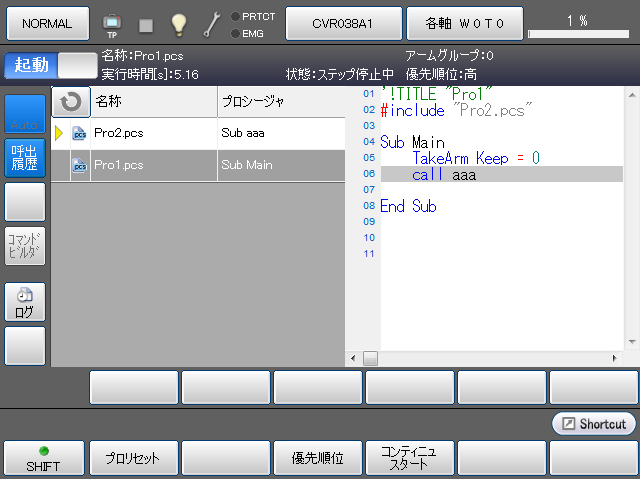640x479 pixels.
Task: Click the refresh arrow in list header
Action: [70, 102]
